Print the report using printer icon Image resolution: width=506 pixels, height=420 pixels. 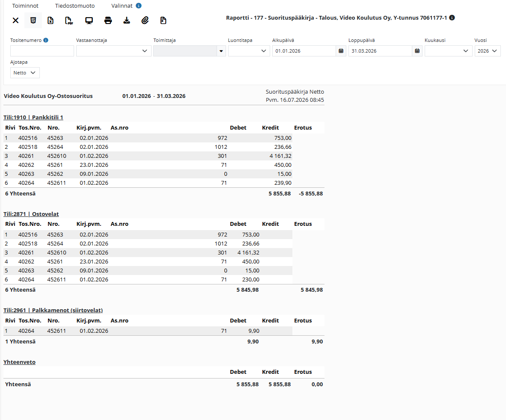click(x=108, y=21)
